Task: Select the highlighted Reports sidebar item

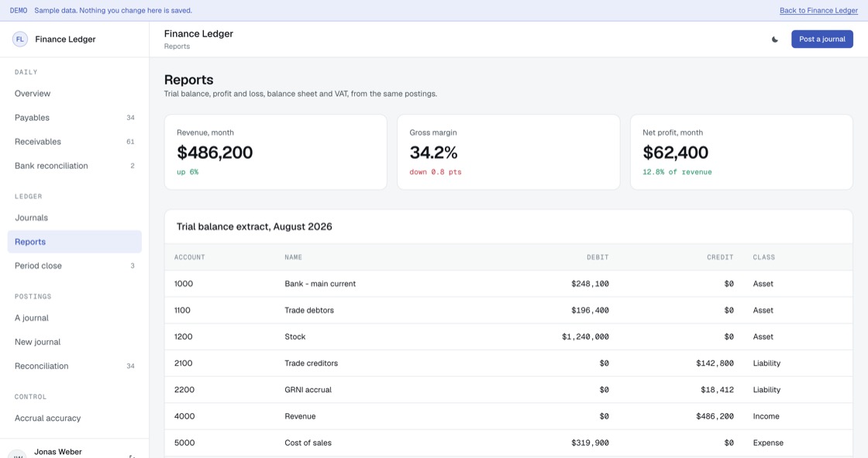Action: pyautogui.click(x=74, y=242)
